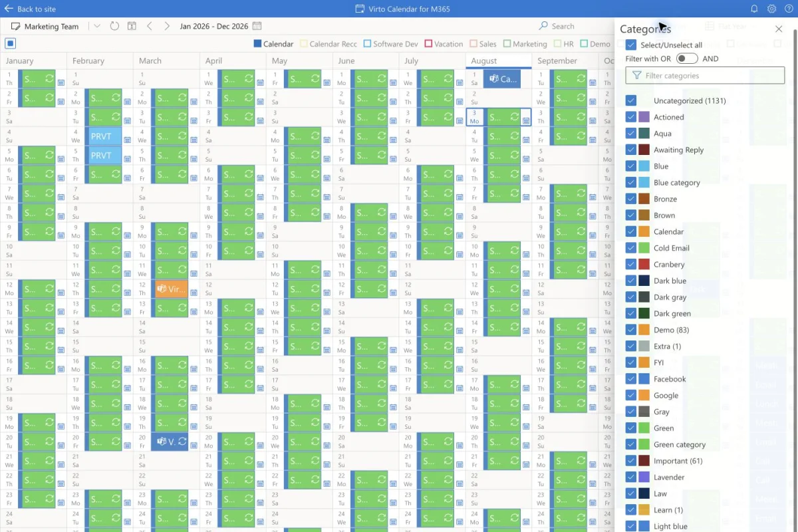Open the Teams event on March 20
Image resolution: width=798 pixels, height=532 pixels.
[170, 442]
